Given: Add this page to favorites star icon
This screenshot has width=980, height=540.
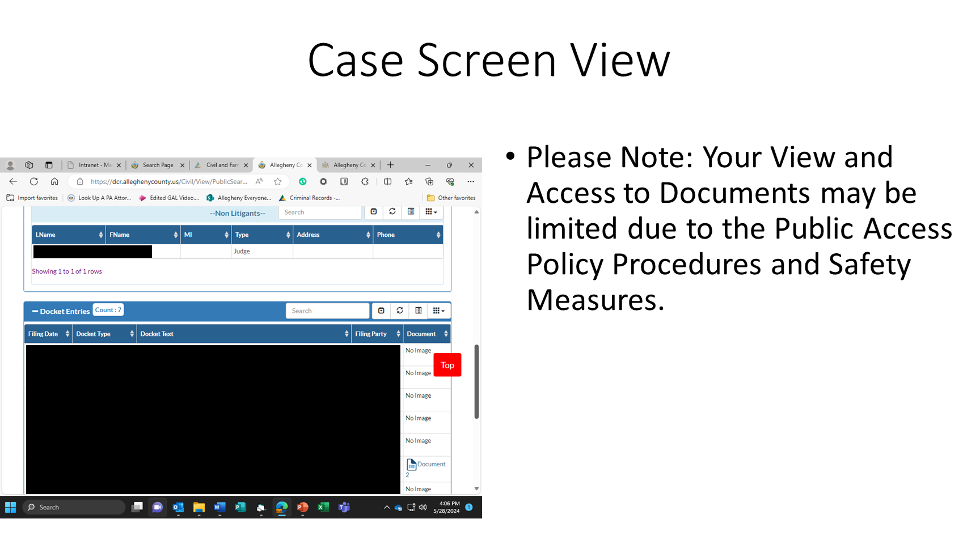Looking at the screenshot, I should [278, 181].
